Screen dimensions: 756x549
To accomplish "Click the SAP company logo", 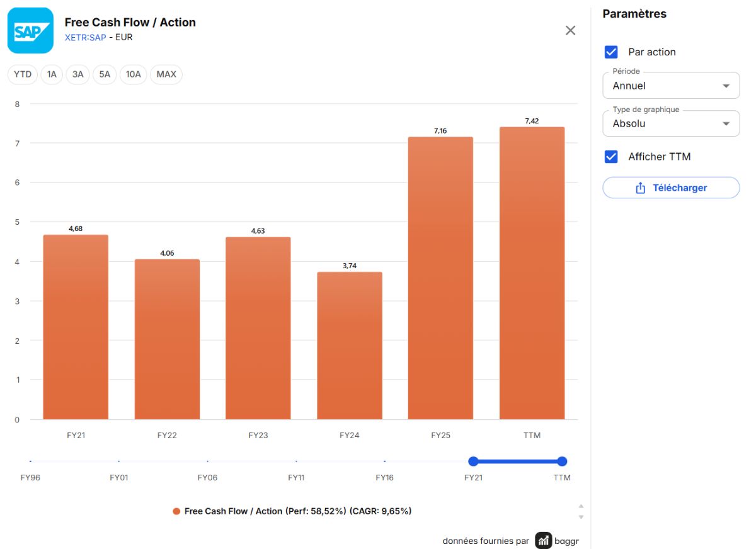I will (x=30, y=30).
